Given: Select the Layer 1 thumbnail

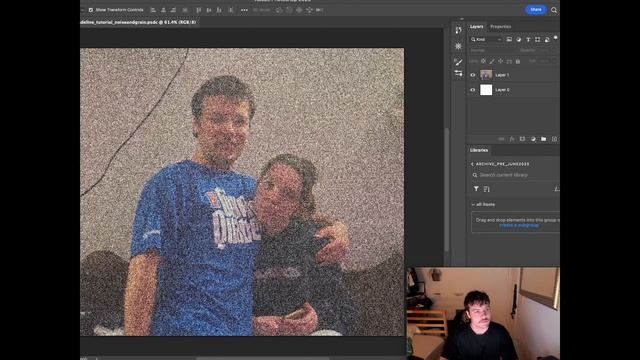Looking at the screenshot, I should pyautogui.click(x=486, y=75).
